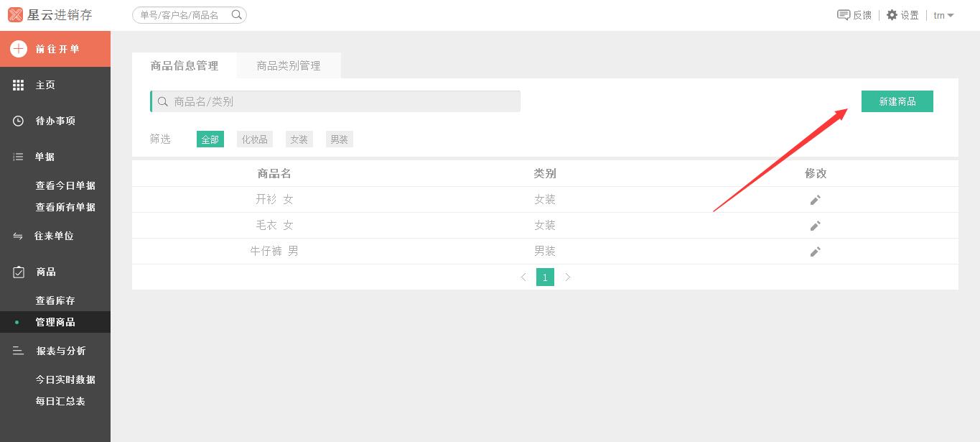Click the previous page chevron in pagination
Screen dimensions: 980x442
click(x=523, y=277)
